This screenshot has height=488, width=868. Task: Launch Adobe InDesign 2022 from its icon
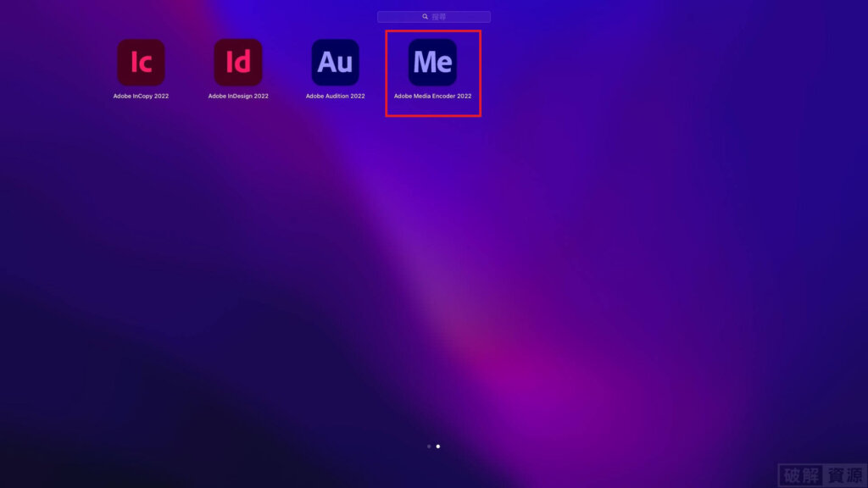pyautogui.click(x=238, y=62)
